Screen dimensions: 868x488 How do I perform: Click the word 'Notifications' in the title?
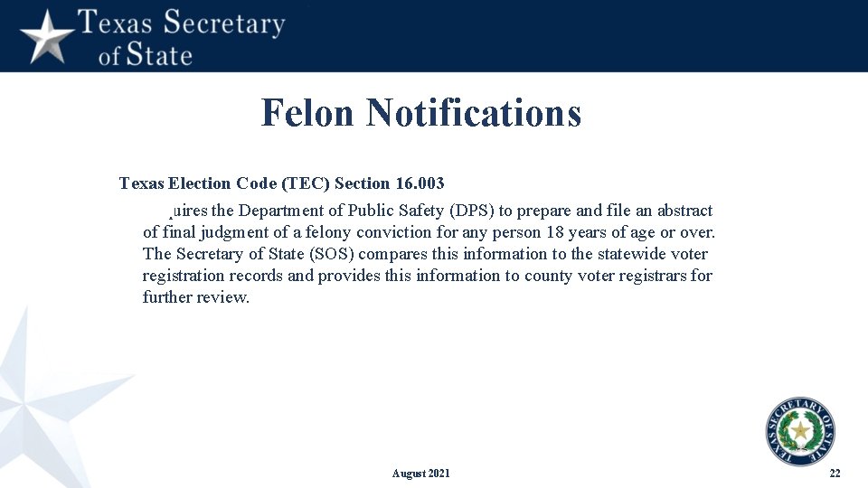click(474, 112)
